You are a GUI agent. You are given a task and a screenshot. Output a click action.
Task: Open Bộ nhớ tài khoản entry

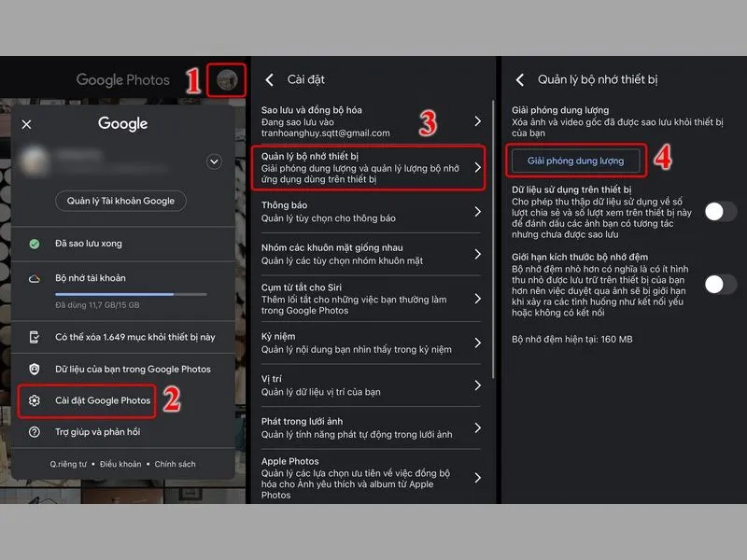tap(123, 290)
